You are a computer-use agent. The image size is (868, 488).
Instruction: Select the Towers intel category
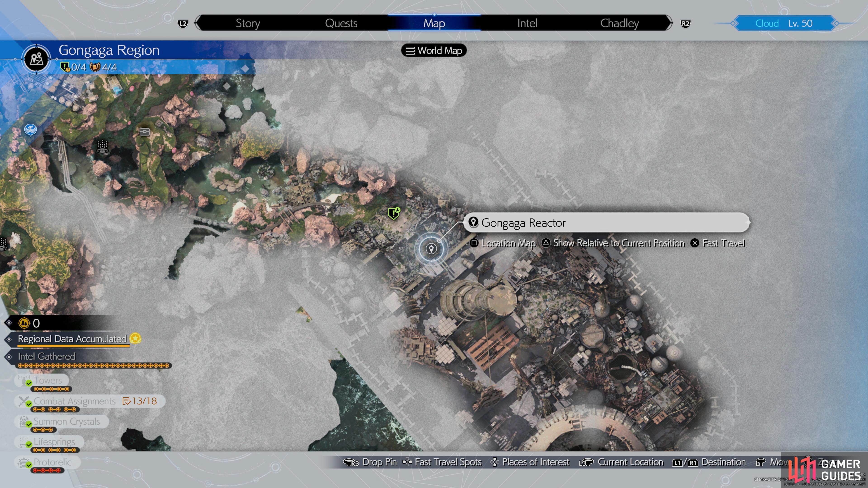click(42, 380)
